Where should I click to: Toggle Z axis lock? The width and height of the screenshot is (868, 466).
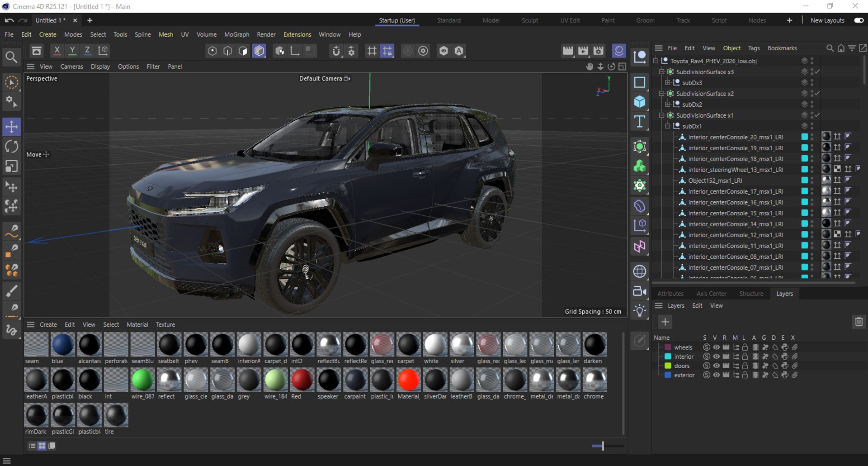[87, 51]
